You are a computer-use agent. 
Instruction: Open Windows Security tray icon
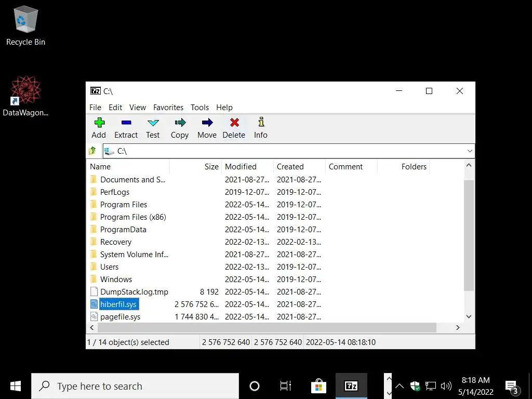tap(415, 386)
